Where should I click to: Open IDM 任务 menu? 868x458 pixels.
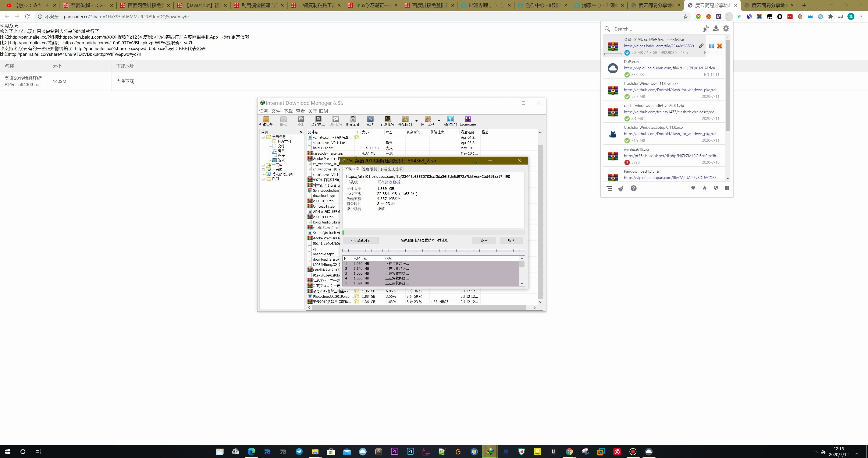(x=263, y=111)
